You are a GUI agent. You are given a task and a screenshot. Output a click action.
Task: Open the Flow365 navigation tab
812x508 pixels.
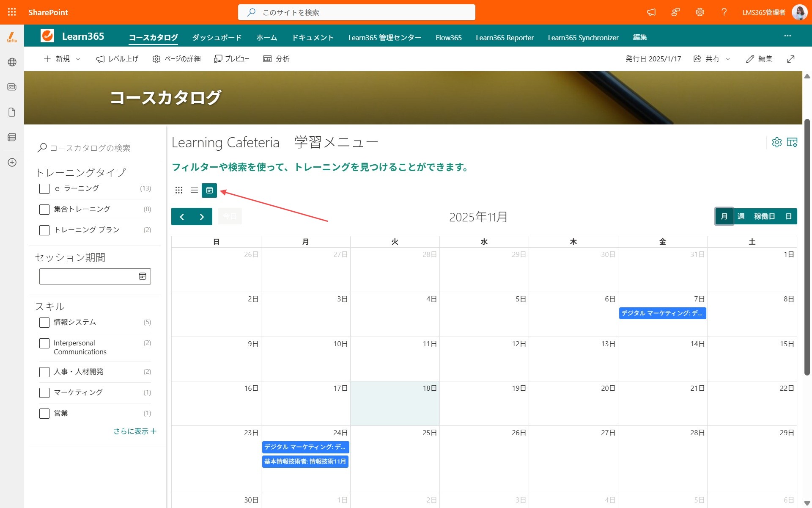449,37
